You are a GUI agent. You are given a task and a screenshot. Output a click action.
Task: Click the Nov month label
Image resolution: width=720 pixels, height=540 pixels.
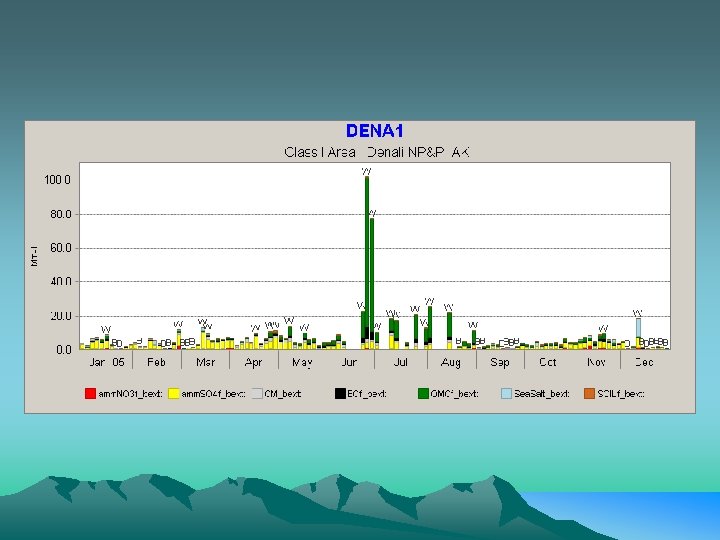click(596, 362)
